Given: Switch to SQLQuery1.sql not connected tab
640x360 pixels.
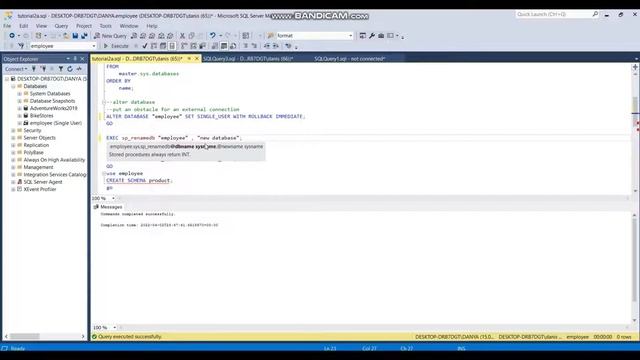Looking at the screenshot, I should 350,59.
